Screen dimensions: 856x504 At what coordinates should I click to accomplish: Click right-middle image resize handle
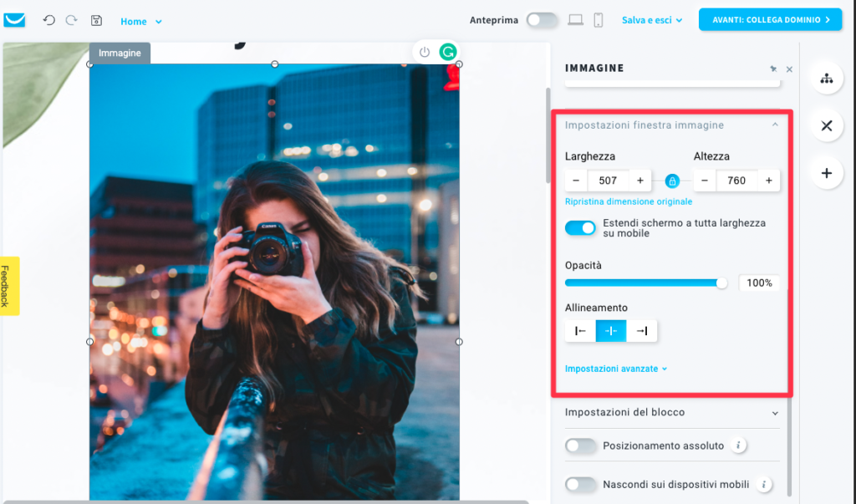459,342
